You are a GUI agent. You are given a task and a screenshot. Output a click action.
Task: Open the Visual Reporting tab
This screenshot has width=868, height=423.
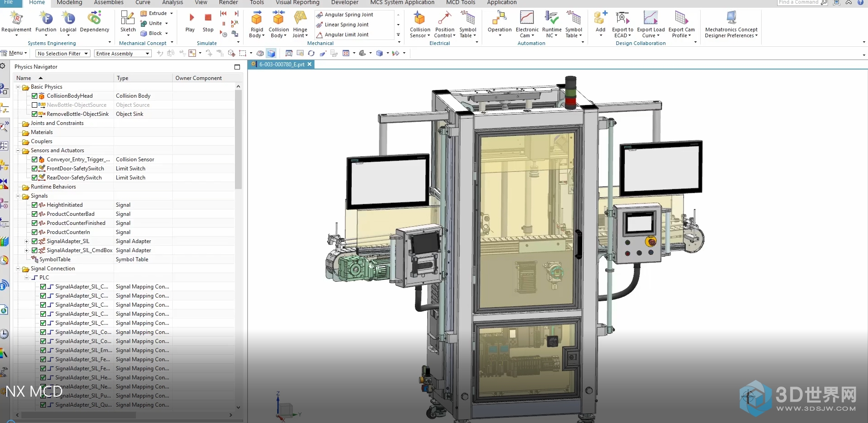click(x=298, y=3)
